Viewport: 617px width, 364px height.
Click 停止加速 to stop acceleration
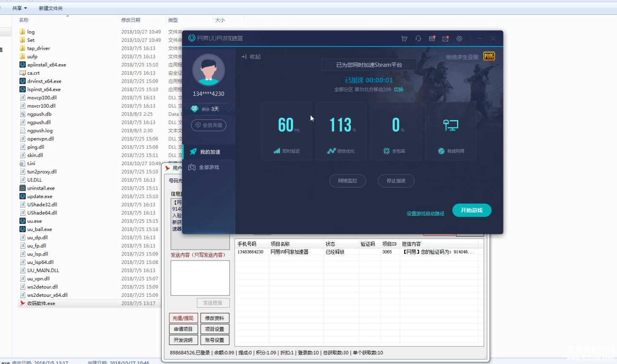point(396,181)
